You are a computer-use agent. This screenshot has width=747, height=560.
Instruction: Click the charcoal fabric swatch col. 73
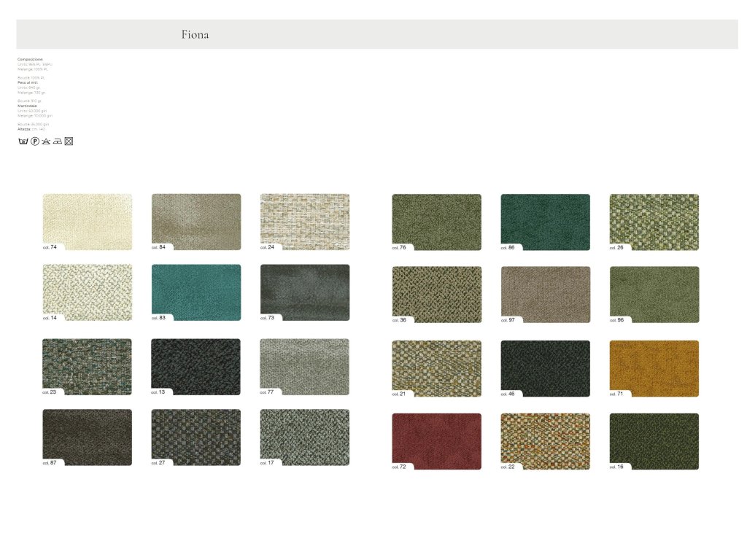pos(304,292)
